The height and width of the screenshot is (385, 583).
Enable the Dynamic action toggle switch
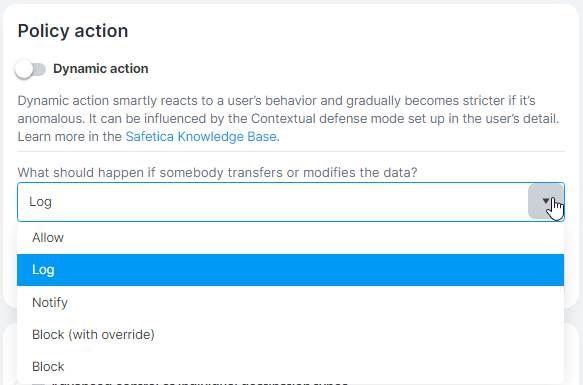[x=30, y=69]
